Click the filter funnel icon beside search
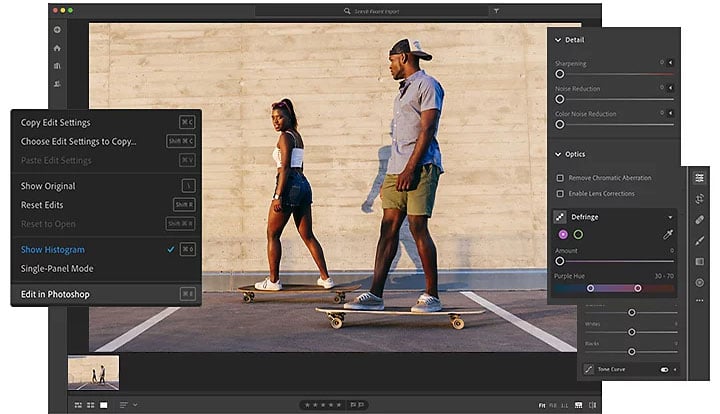The height and width of the screenshot is (414, 720). pyautogui.click(x=496, y=11)
